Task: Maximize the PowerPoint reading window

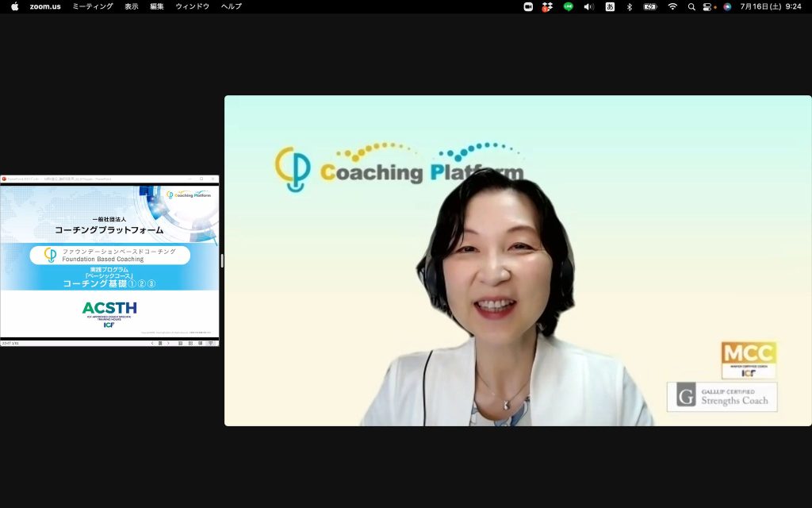Action: pos(201,179)
